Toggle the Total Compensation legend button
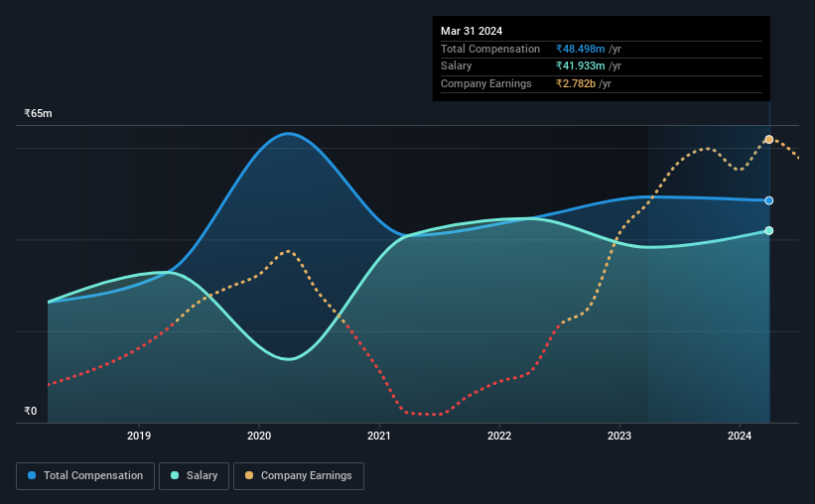The image size is (815, 504). pyautogui.click(x=85, y=476)
